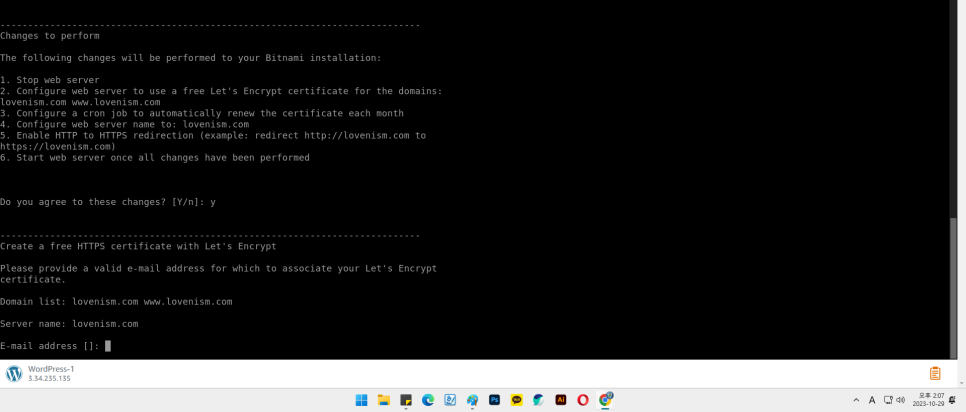Open the clock showing 2023-10-29
This screenshot has width=966, height=412.
pos(930,400)
